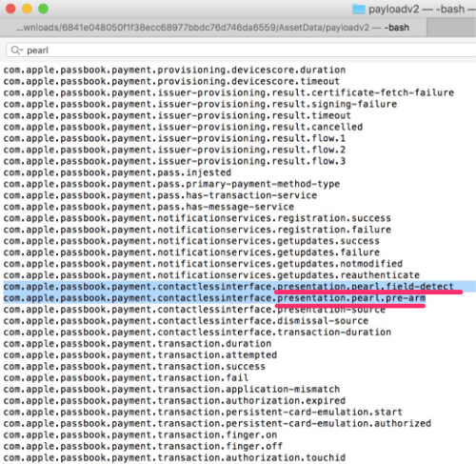Click the transaction.authorization.touchid line
The width and height of the screenshot is (476, 464).
[x=174, y=457]
